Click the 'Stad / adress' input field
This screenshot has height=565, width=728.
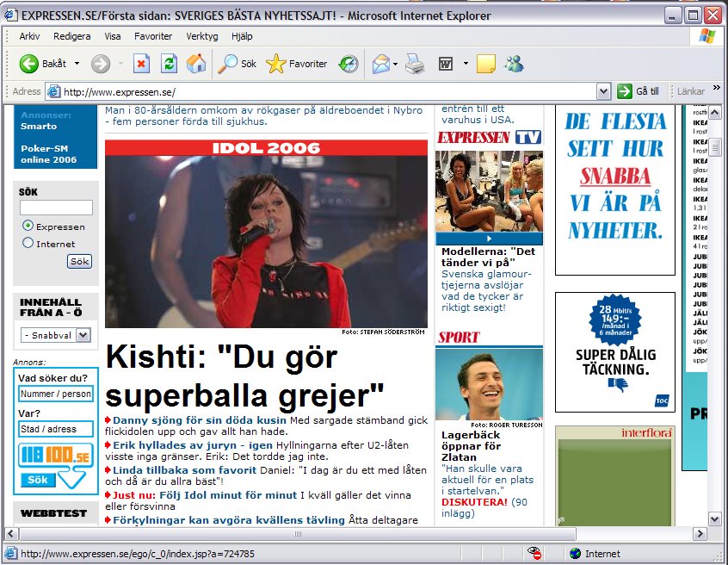56,429
